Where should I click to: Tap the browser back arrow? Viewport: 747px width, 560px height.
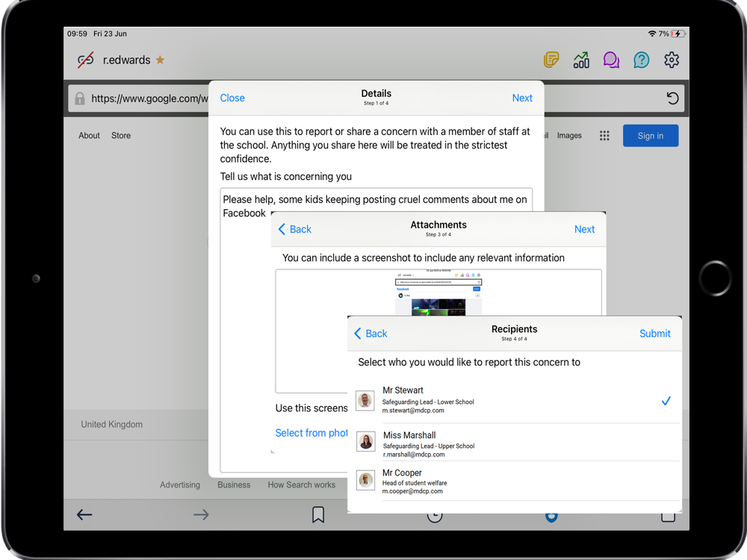pyautogui.click(x=84, y=514)
